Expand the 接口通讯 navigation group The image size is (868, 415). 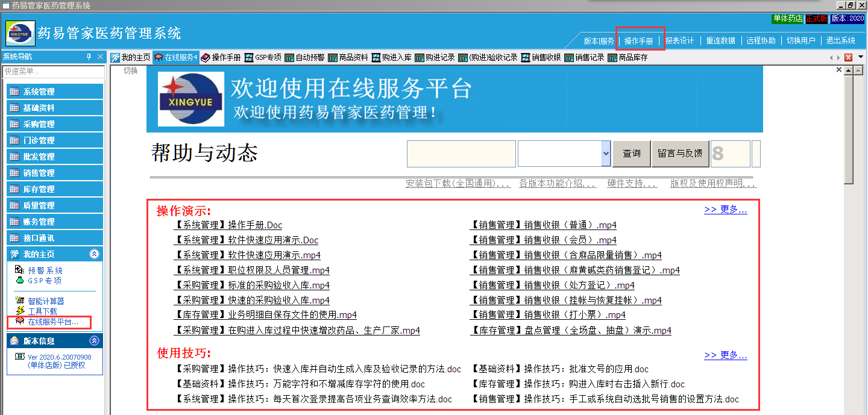(x=55, y=239)
